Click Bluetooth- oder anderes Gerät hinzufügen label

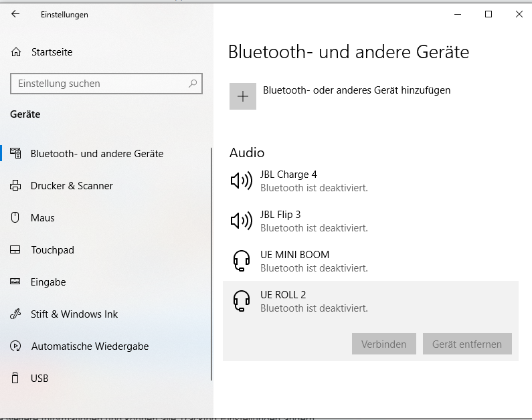pyautogui.click(x=357, y=90)
